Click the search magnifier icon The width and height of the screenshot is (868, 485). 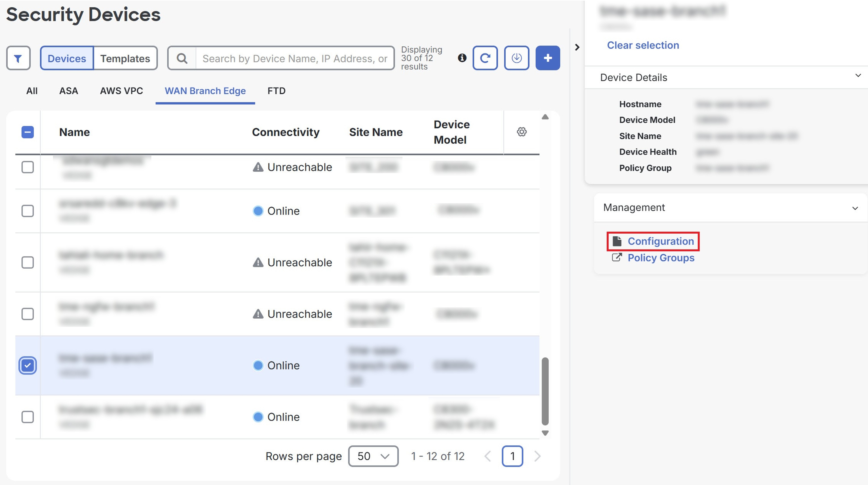coord(182,58)
